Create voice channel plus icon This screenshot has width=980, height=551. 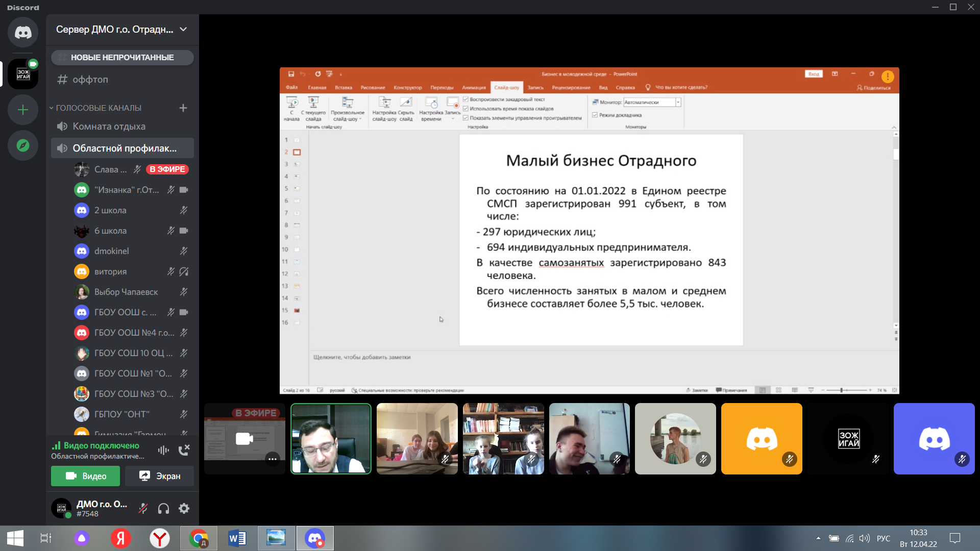(183, 108)
